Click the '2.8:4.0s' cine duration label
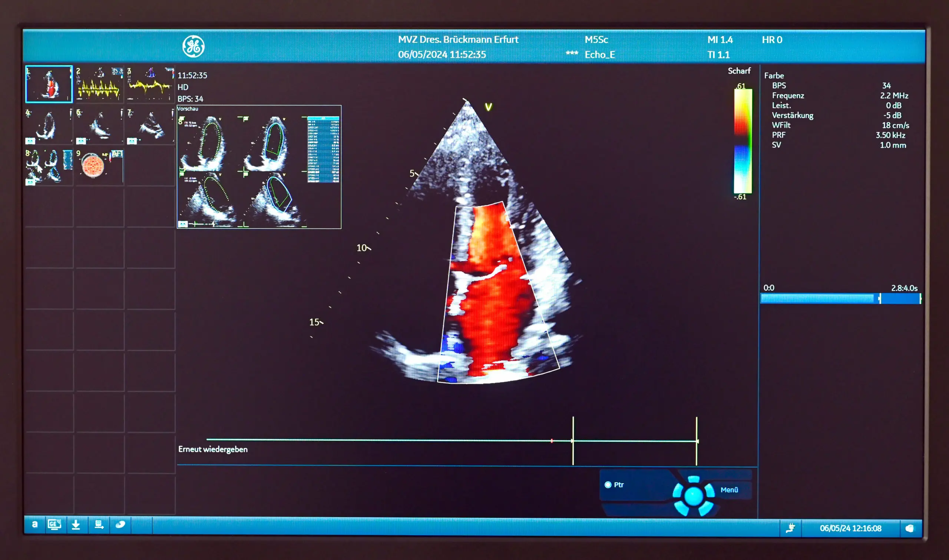The width and height of the screenshot is (949, 560). pyautogui.click(x=904, y=288)
